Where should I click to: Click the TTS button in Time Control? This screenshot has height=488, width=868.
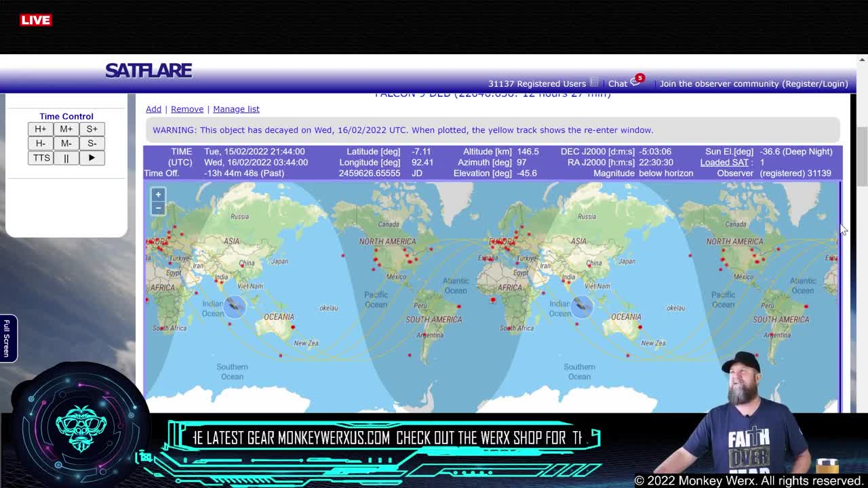41,158
